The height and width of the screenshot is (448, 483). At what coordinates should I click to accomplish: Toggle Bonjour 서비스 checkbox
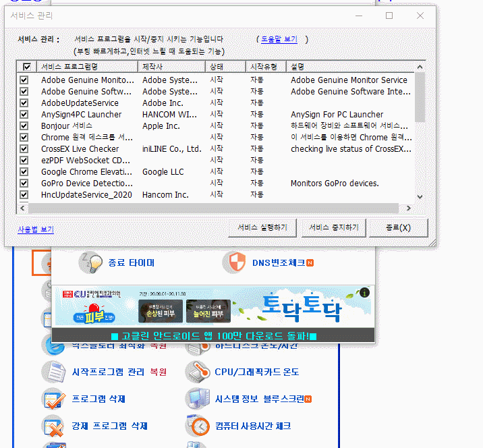tap(24, 125)
